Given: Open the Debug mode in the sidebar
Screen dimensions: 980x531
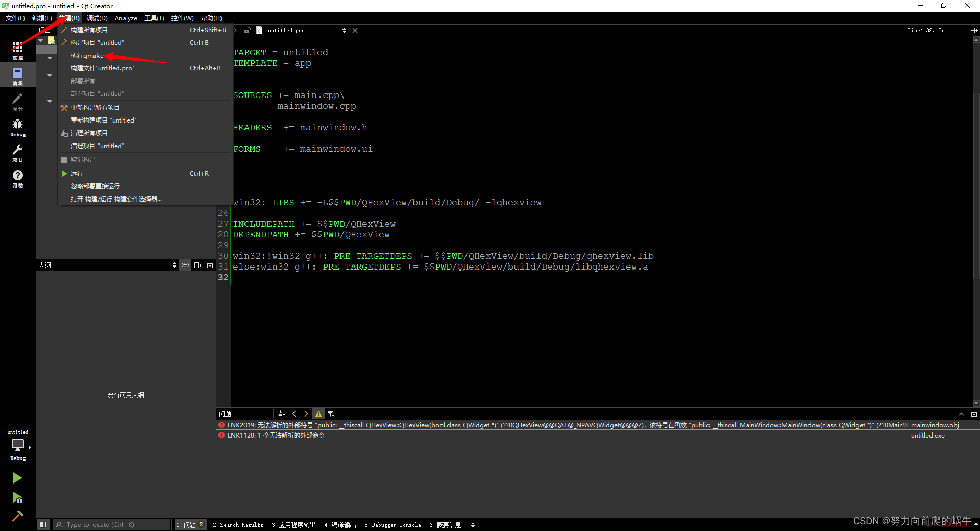Looking at the screenshot, I should pos(18,127).
